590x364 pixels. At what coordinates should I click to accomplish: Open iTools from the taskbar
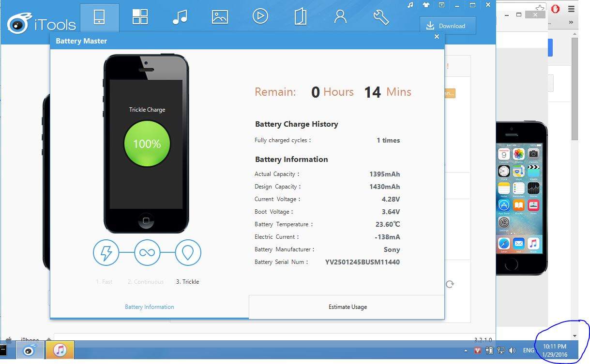click(30, 350)
